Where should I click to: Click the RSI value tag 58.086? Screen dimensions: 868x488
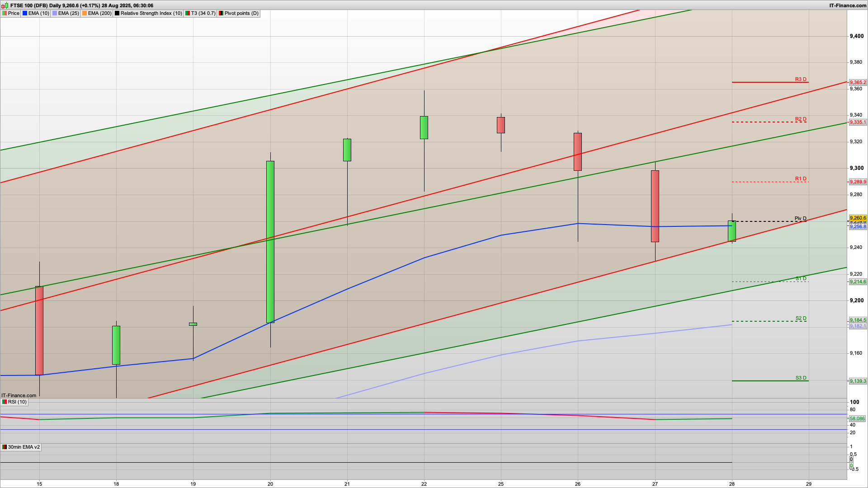(857, 418)
